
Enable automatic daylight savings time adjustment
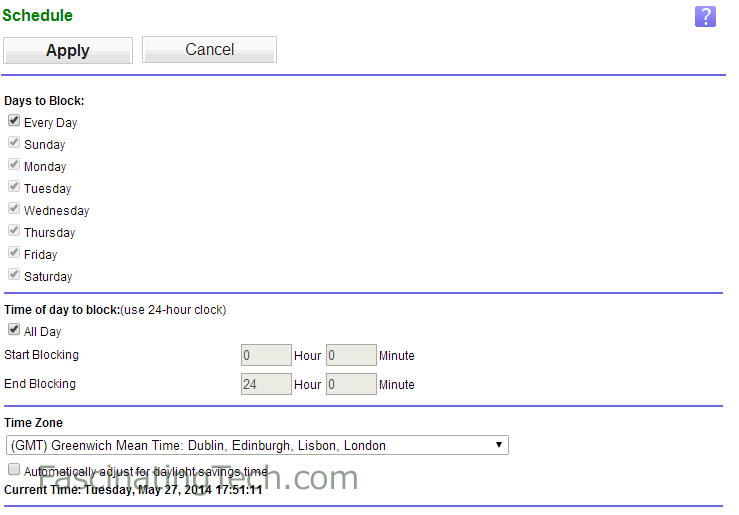(x=14, y=469)
